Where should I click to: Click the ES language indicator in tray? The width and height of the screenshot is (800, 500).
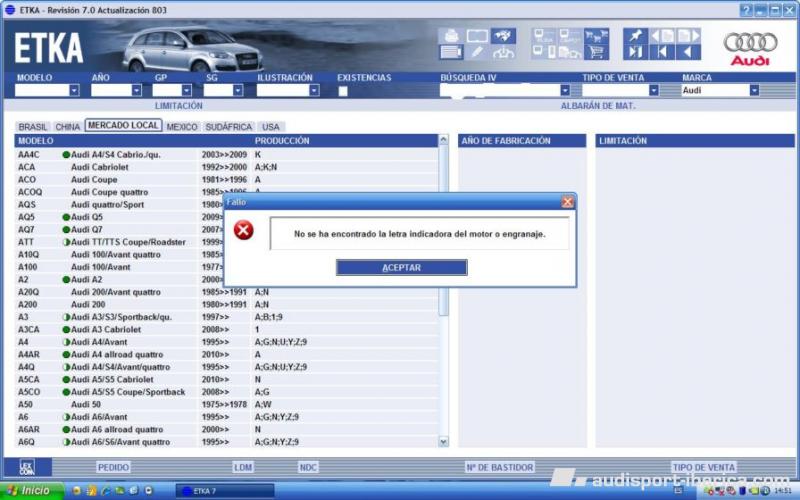click(x=678, y=491)
